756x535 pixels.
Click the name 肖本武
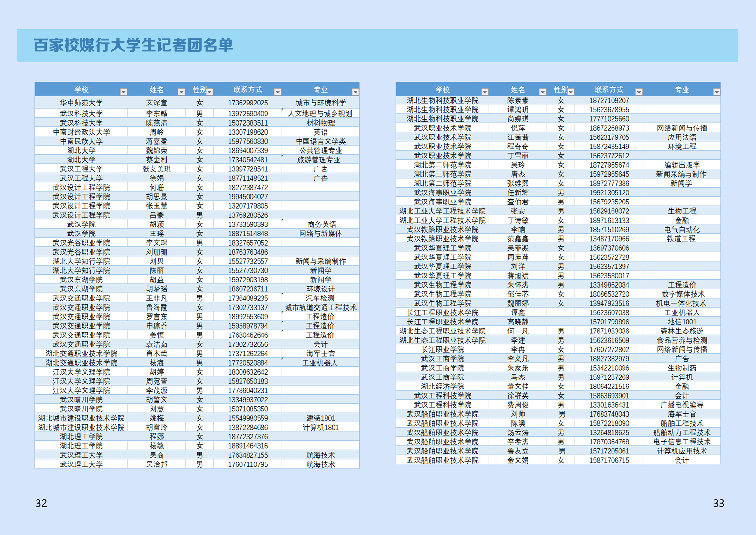pyautogui.click(x=157, y=353)
